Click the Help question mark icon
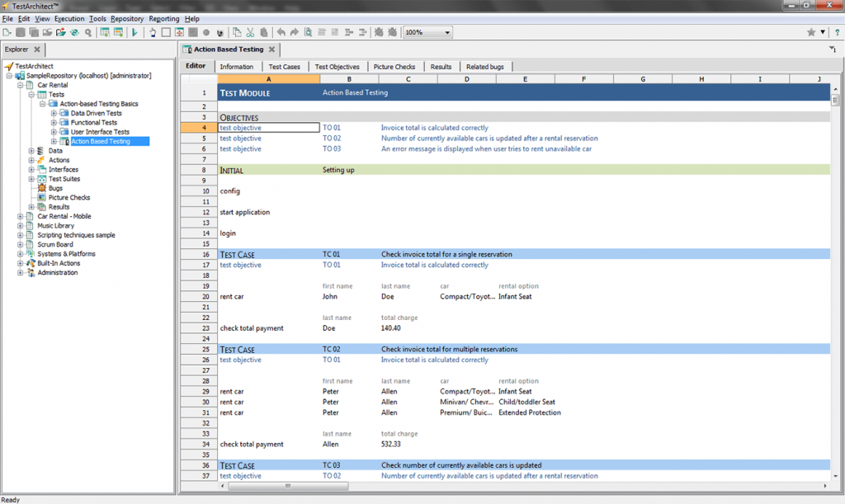Viewport: 845px width, 504px height. (x=837, y=32)
